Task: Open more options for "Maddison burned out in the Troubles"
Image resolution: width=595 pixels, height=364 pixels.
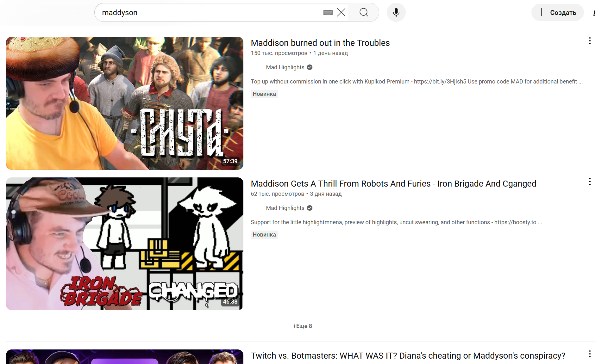Action: tap(590, 41)
